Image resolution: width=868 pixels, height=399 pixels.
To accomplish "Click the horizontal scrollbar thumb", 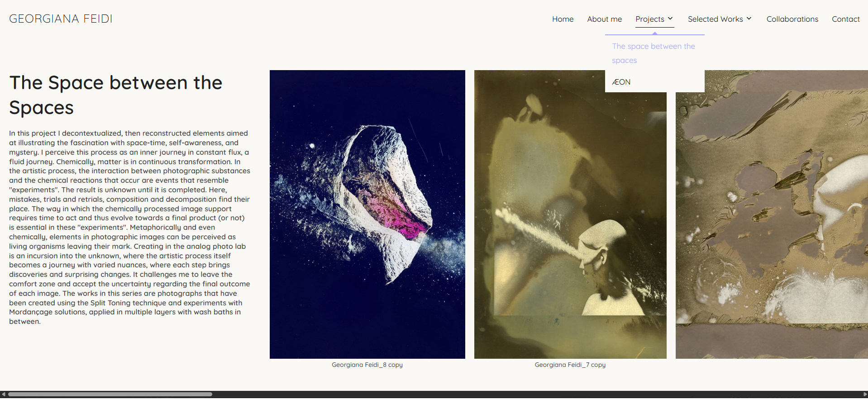I will tap(110, 394).
